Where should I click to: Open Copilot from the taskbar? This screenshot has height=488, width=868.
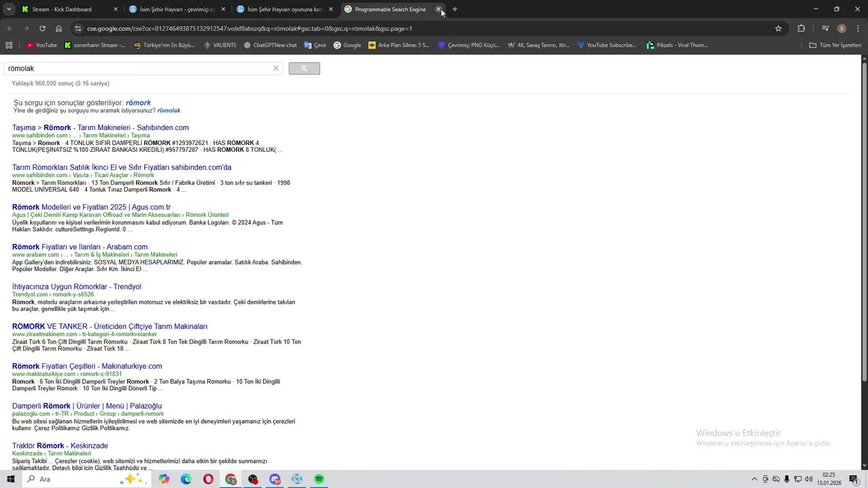click(164, 479)
